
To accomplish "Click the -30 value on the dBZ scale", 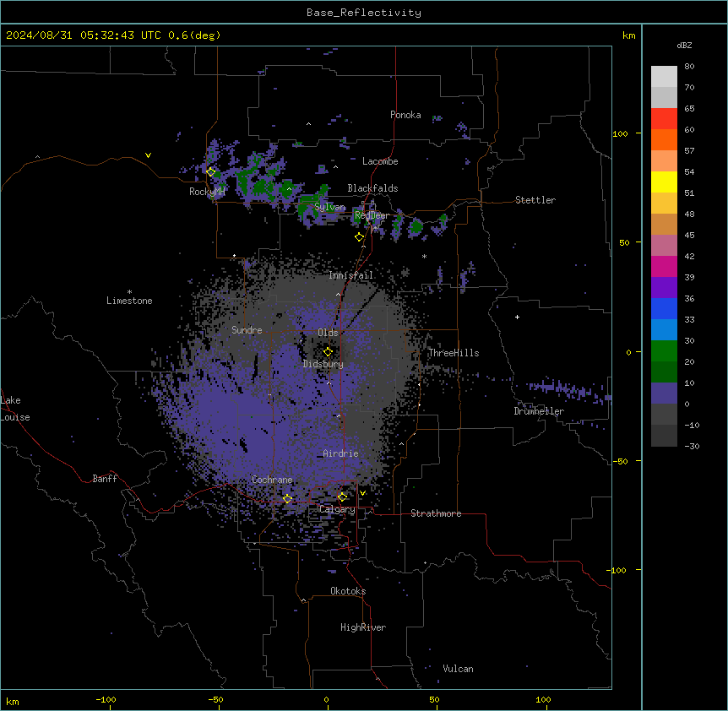I will point(692,447).
